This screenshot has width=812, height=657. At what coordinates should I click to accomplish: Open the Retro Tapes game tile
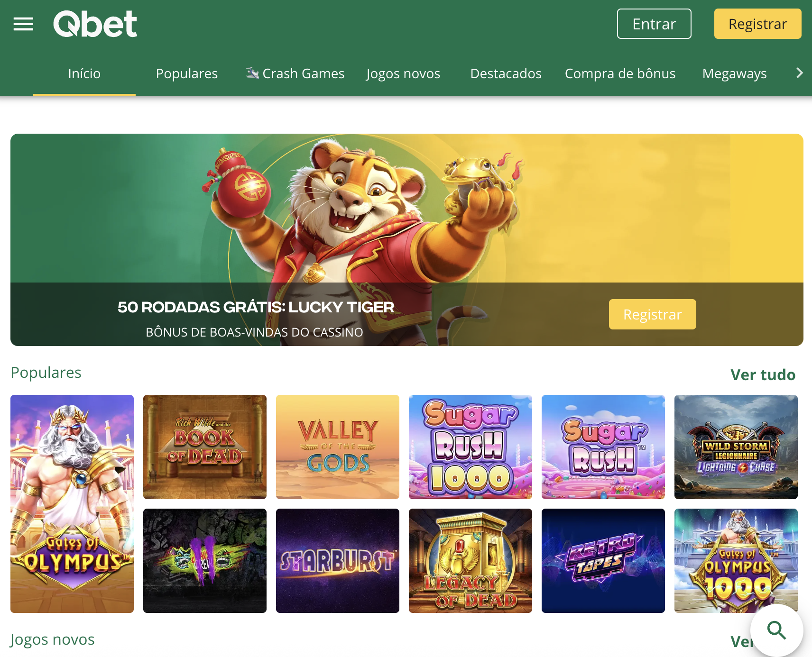pos(603,561)
